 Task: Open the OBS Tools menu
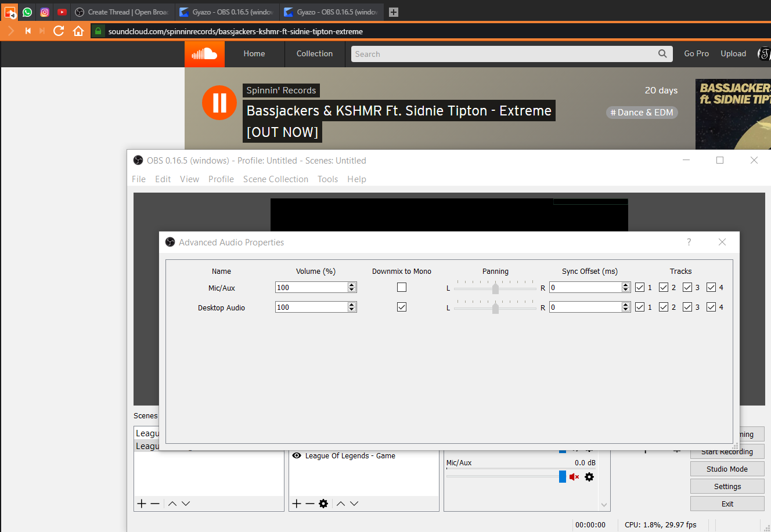coord(327,179)
